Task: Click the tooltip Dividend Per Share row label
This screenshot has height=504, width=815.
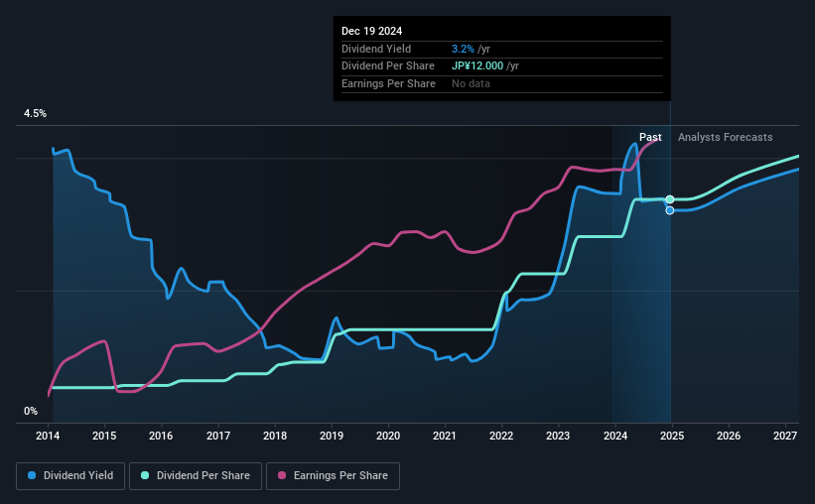Action: point(388,66)
